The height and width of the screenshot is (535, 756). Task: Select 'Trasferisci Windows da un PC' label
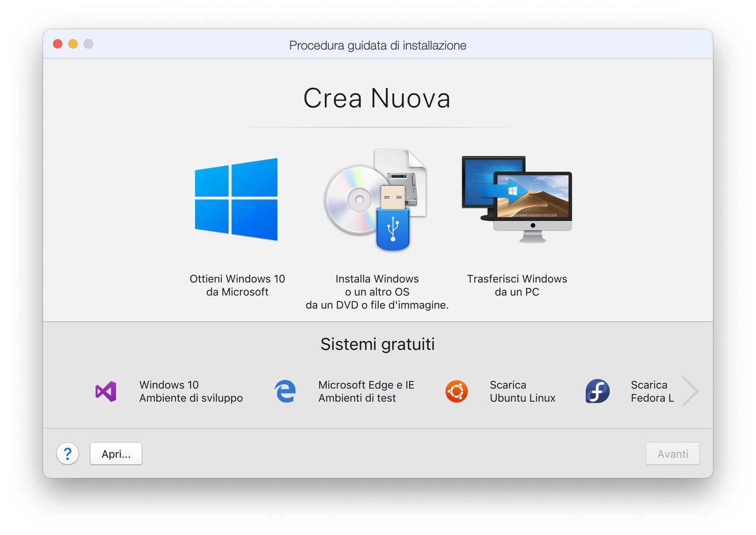coord(517,285)
